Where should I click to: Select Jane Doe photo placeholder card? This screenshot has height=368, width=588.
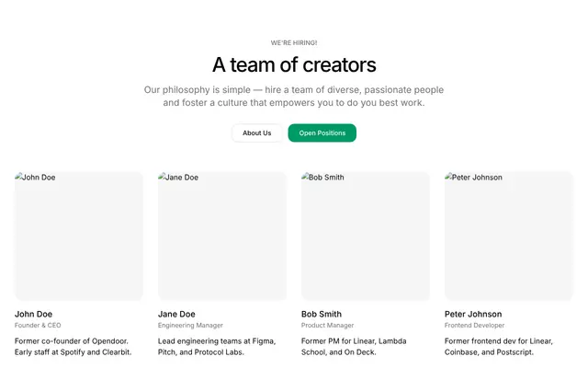pyautogui.click(x=222, y=236)
